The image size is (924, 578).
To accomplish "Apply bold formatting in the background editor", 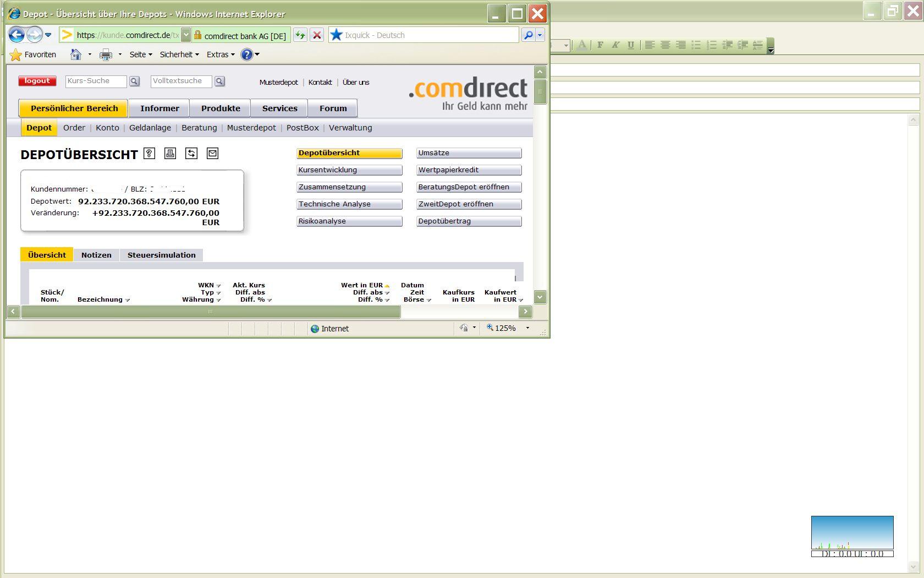I will (x=600, y=45).
